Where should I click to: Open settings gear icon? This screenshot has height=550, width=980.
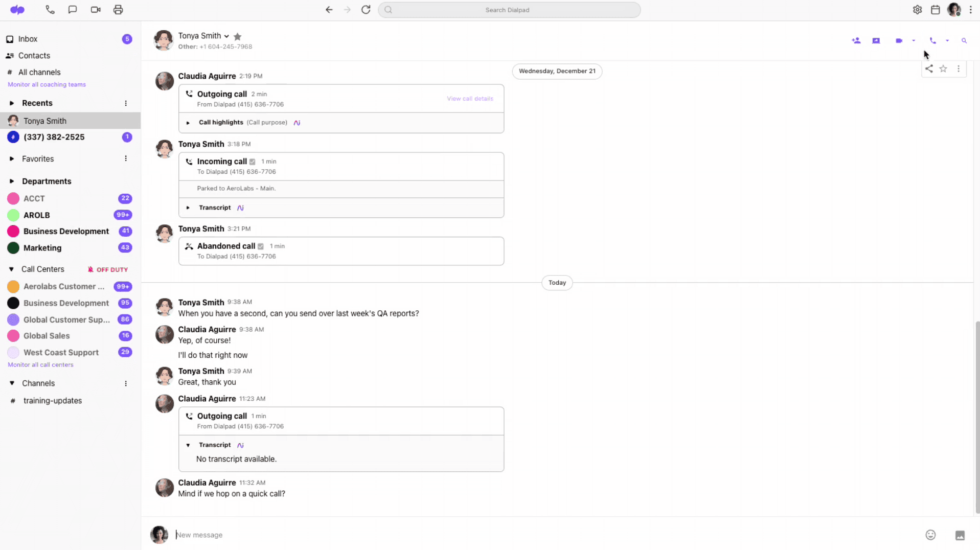pyautogui.click(x=918, y=10)
